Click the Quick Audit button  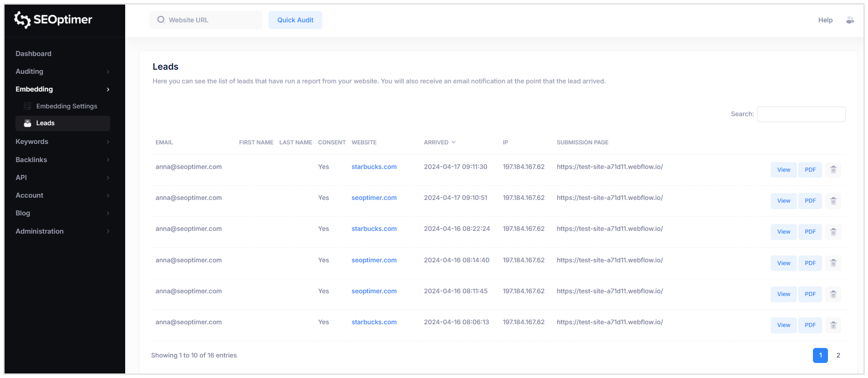295,20
